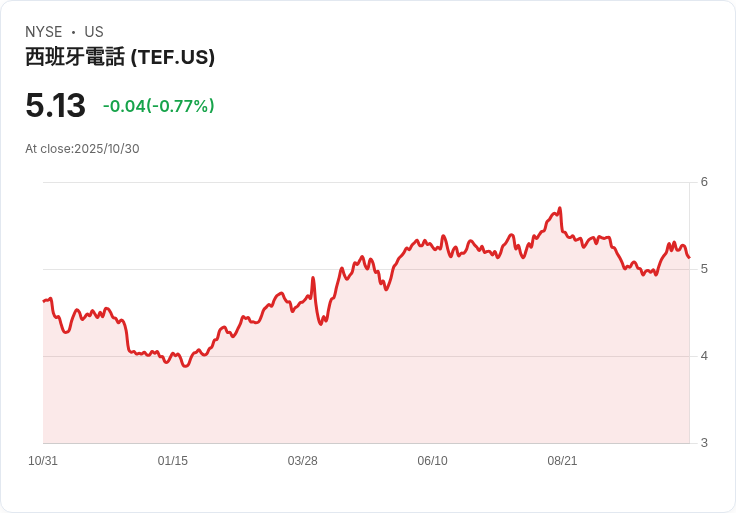Select the 06/10 date on the x-axis
The height and width of the screenshot is (513, 736).
pyautogui.click(x=433, y=461)
